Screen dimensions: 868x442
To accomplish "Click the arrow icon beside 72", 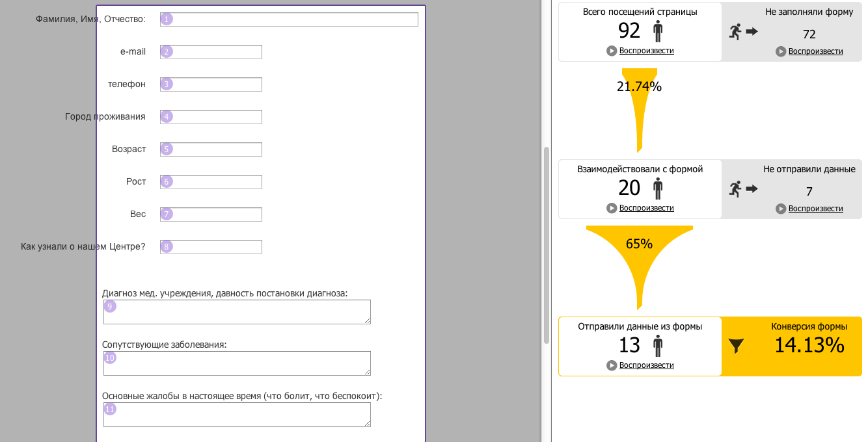I will coord(752,31).
